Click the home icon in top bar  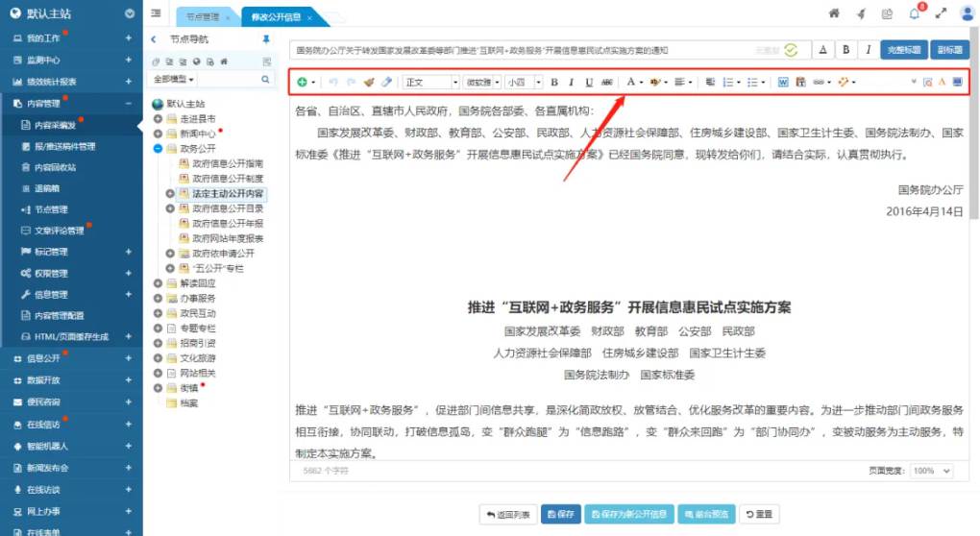tap(834, 13)
